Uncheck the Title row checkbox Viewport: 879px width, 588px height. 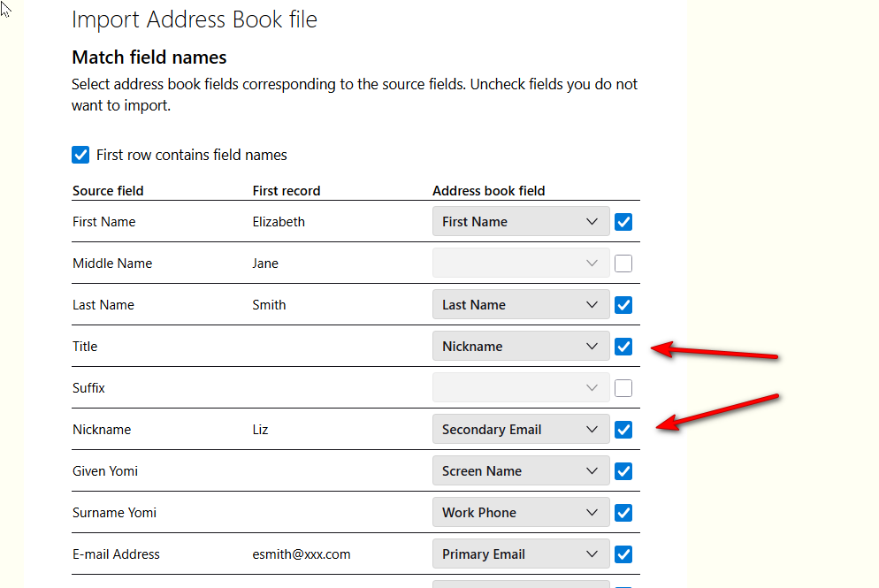[x=623, y=347]
